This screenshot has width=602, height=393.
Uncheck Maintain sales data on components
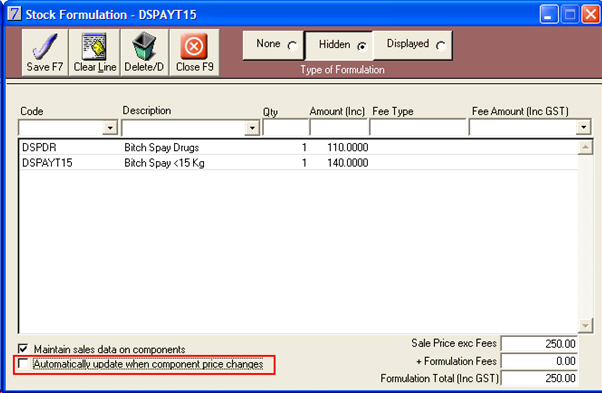pyautogui.click(x=23, y=348)
